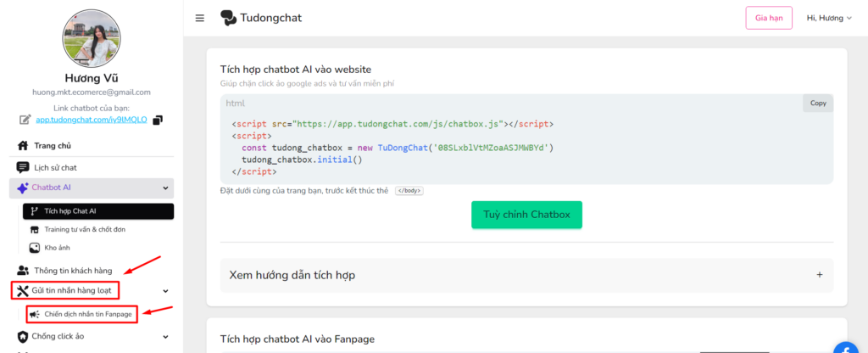This screenshot has height=353, width=868.
Task: Expand Xem hướng dẫn tích hợp plus
Action: point(820,275)
